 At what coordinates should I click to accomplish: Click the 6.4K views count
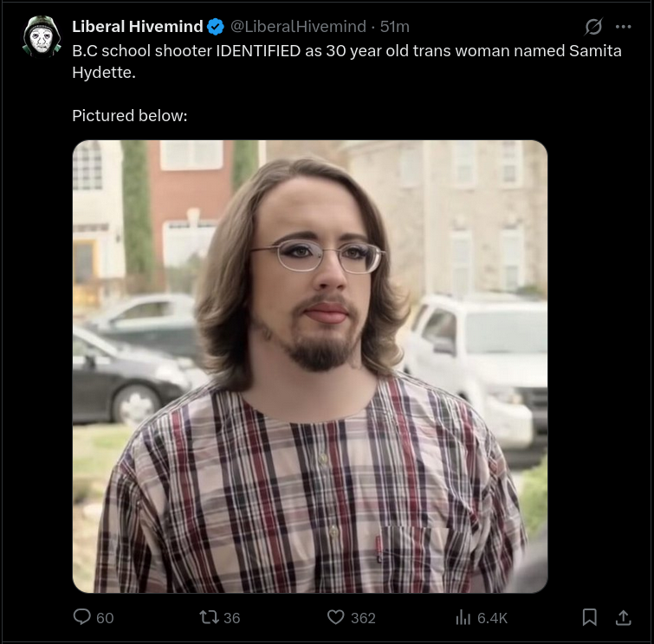tap(492, 618)
